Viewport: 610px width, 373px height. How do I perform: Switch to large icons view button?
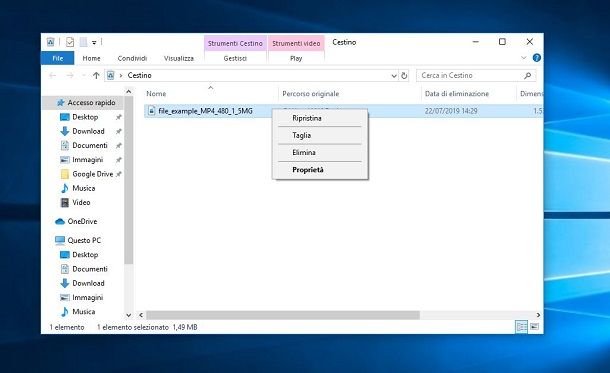pyautogui.click(x=535, y=327)
